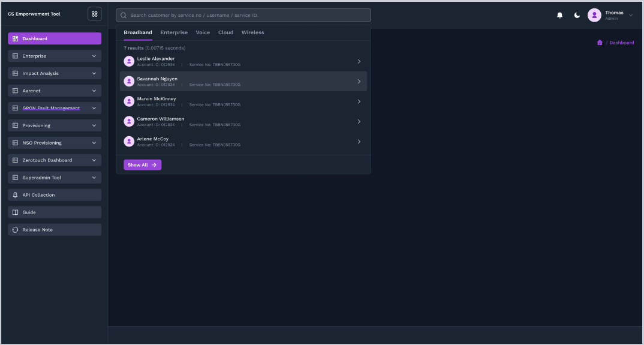Open the Guide book icon item

55,212
